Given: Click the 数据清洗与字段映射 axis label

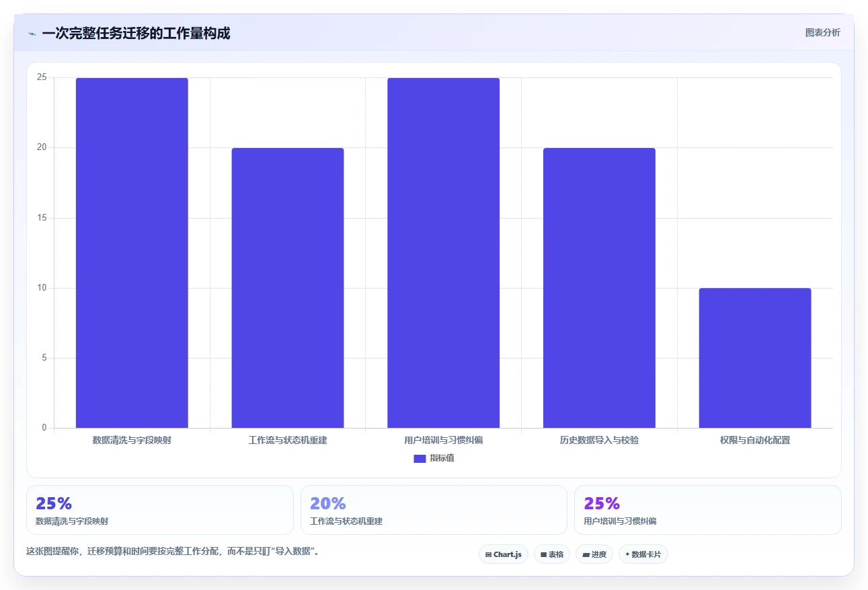Looking at the screenshot, I should click(132, 441).
